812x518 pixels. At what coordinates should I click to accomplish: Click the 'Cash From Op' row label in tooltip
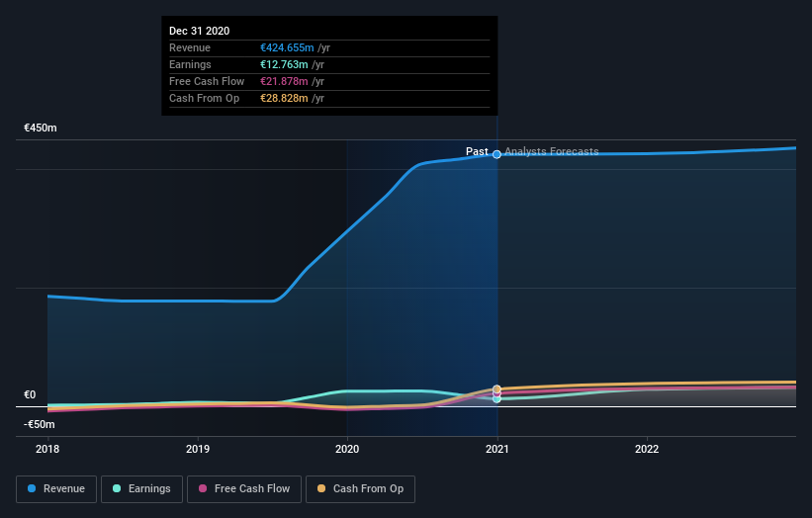pos(204,98)
